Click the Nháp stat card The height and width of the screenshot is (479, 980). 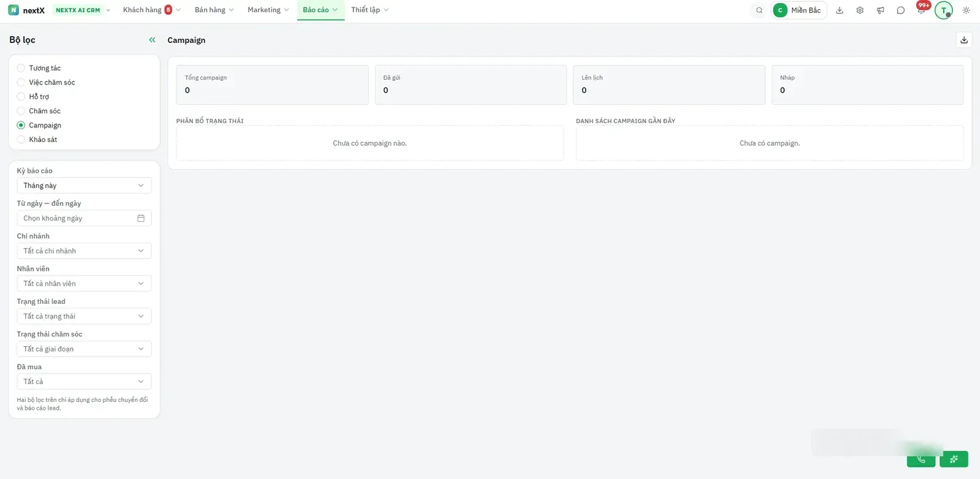pyautogui.click(x=868, y=85)
